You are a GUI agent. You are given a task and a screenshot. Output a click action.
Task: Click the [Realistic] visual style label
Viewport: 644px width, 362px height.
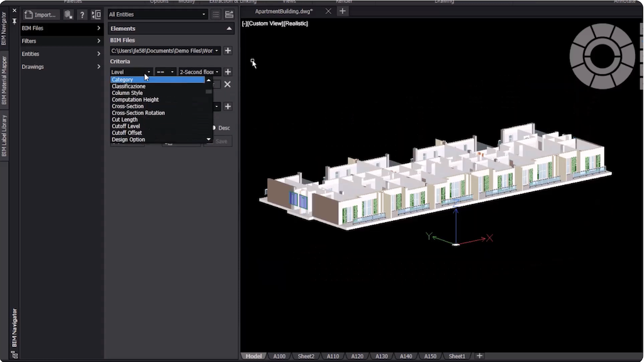pos(296,23)
